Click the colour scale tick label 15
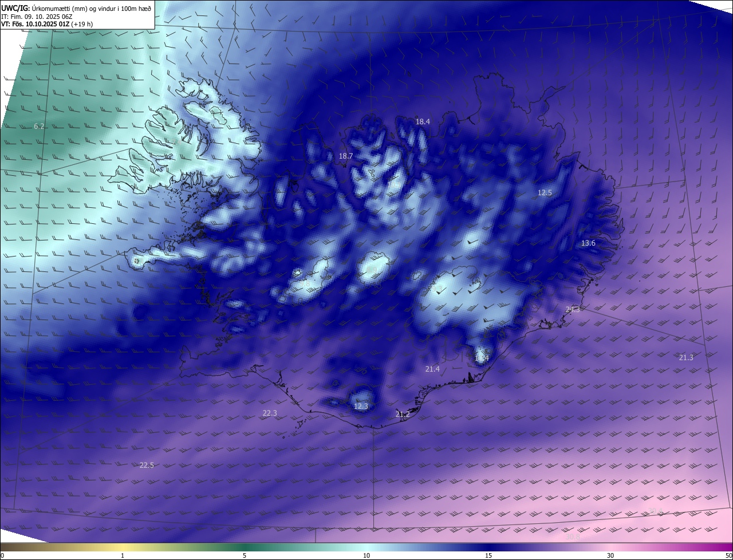The width and height of the screenshot is (733, 560). [x=488, y=555]
